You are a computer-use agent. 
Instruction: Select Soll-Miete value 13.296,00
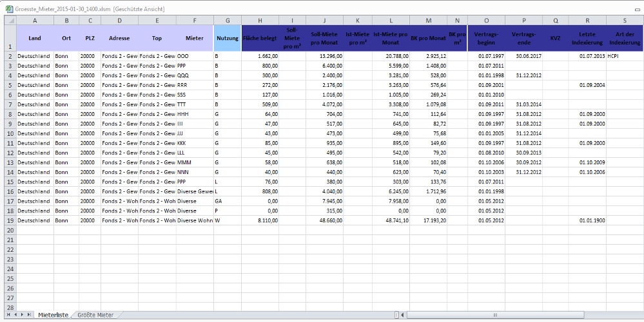pos(324,56)
